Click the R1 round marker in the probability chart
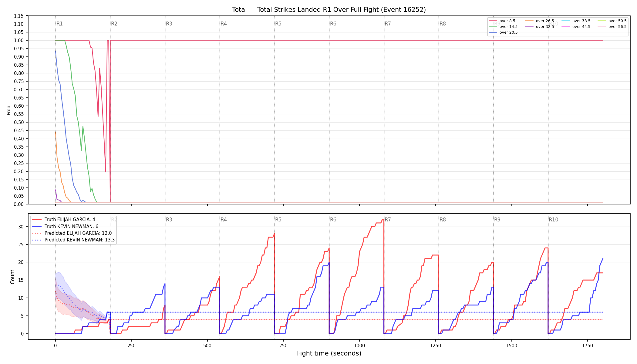Image resolution: width=637 pixels, height=364 pixels. click(x=59, y=24)
